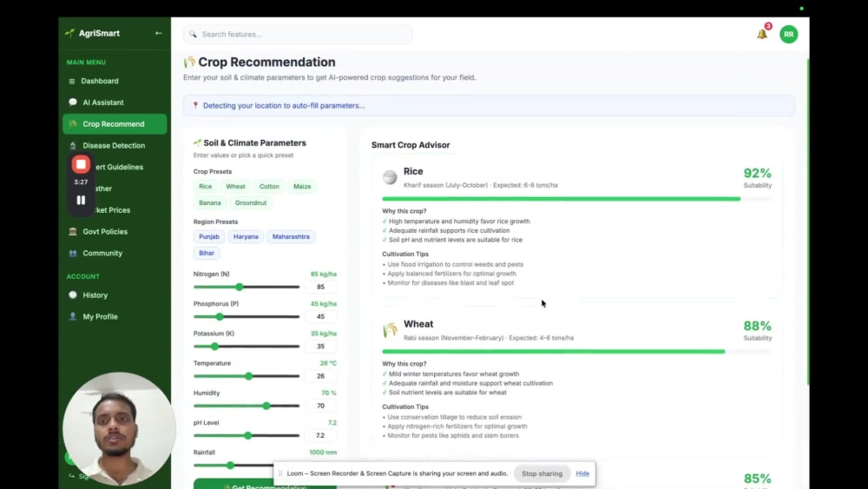Click the page vertical scrollbar
Image resolution: width=868 pixels, height=489 pixels.
tap(807, 221)
